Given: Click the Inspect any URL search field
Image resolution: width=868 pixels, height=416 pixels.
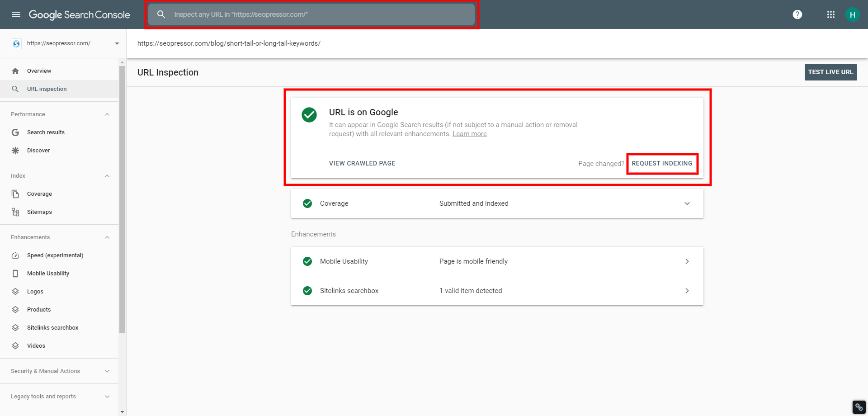Looking at the screenshot, I should pos(311,14).
